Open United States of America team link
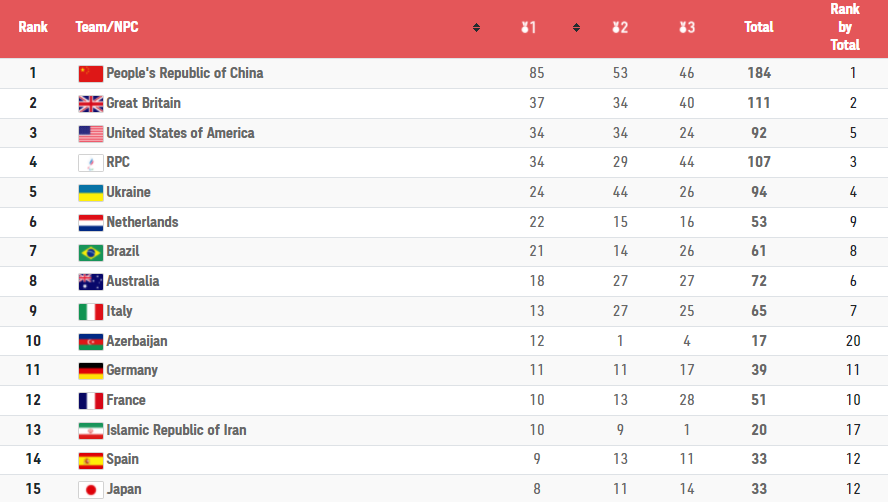888x502 pixels. click(180, 133)
